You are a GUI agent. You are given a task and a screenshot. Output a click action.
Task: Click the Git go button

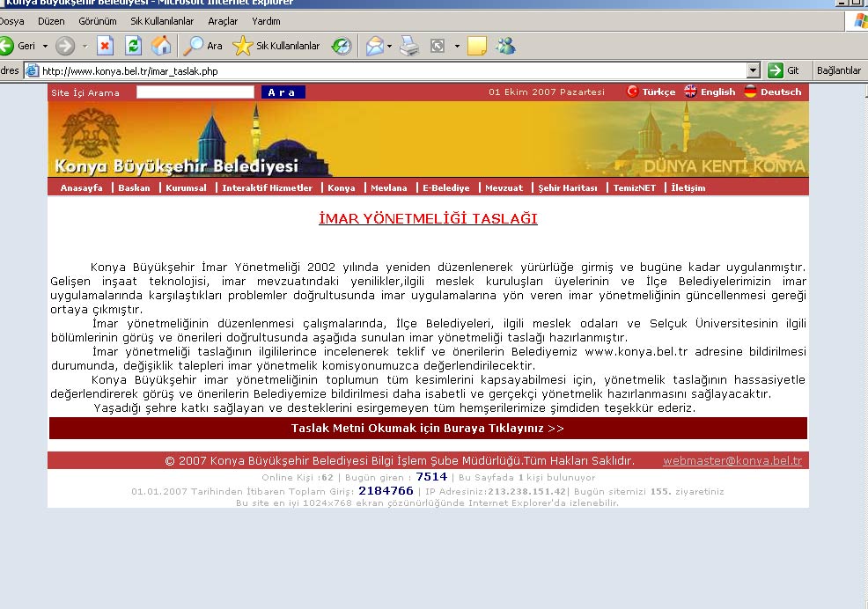point(783,70)
